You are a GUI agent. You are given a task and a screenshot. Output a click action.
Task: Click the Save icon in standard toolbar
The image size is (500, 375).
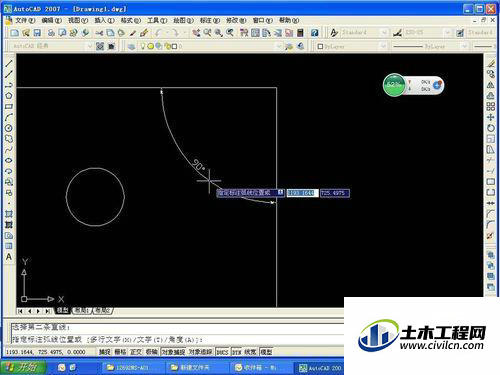click(x=37, y=33)
